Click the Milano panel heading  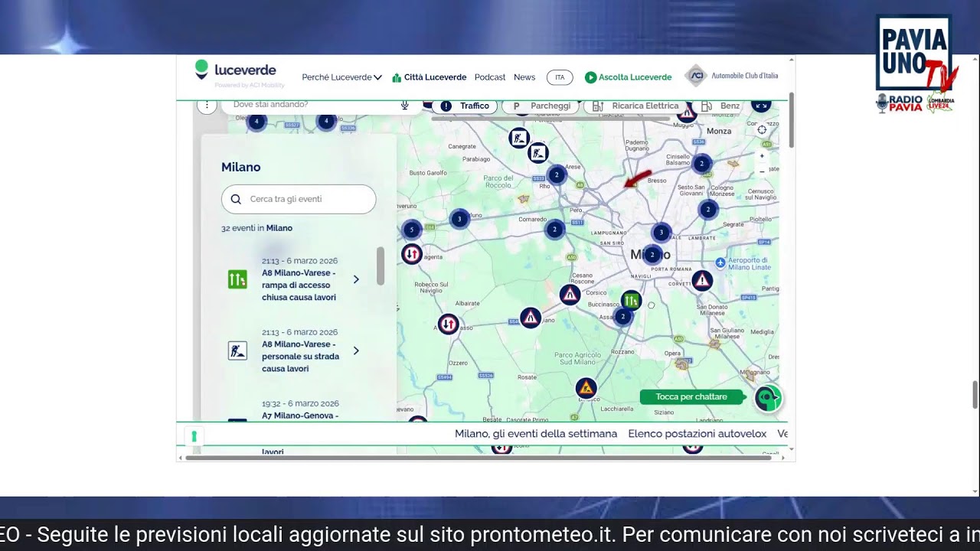241,167
